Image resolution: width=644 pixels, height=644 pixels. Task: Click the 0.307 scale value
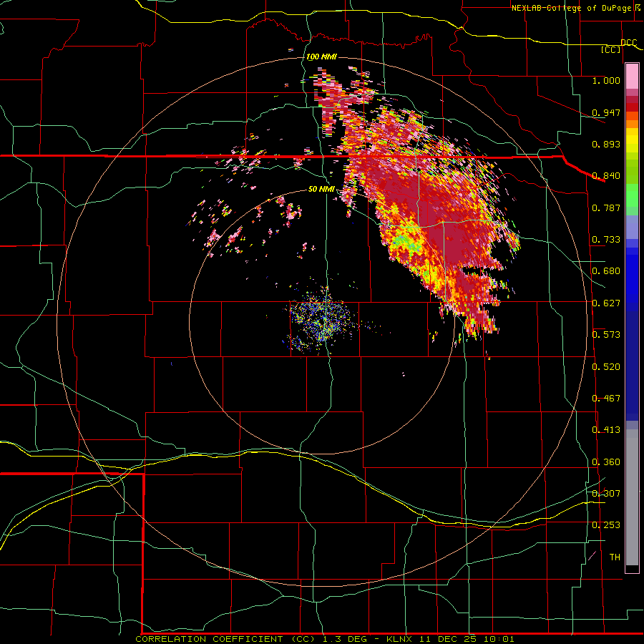click(606, 494)
